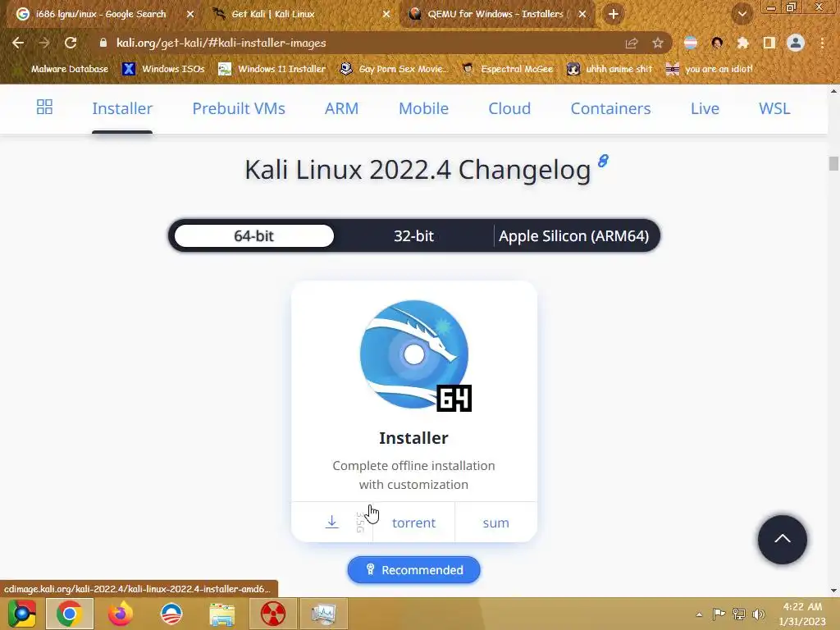Close the QEMU for Windows tab
This screenshot has width=840, height=630.
pyautogui.click(x=582, y=15)
